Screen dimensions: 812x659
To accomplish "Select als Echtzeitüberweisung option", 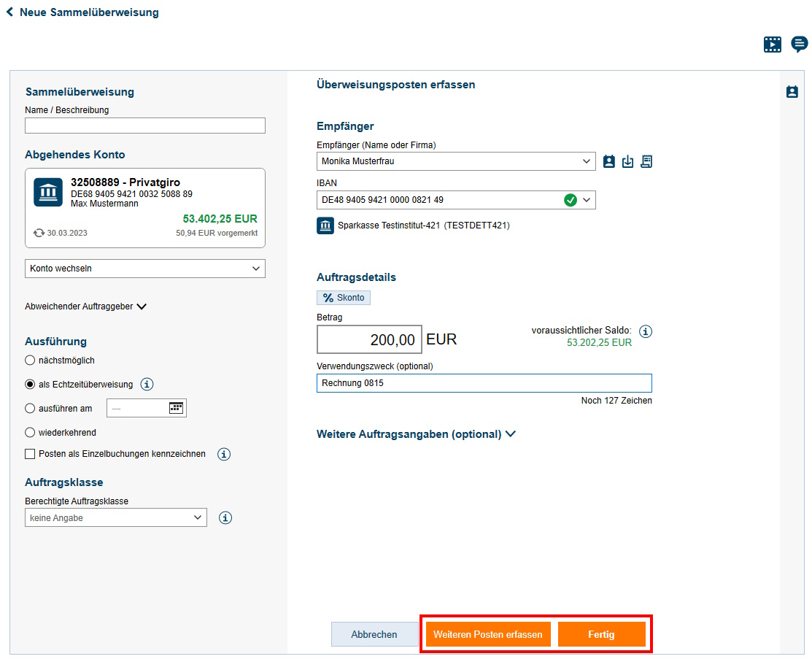I will pyautogui.click(x=30, y=385).
